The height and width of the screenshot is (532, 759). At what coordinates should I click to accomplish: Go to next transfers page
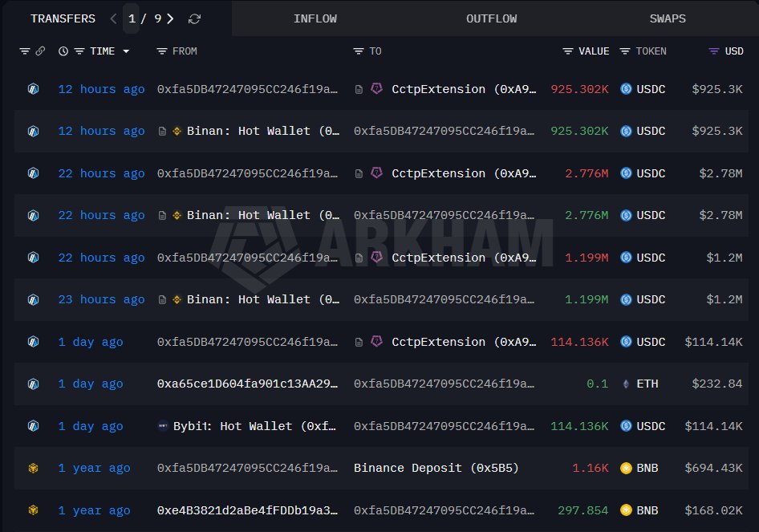(x=170, y=18)
